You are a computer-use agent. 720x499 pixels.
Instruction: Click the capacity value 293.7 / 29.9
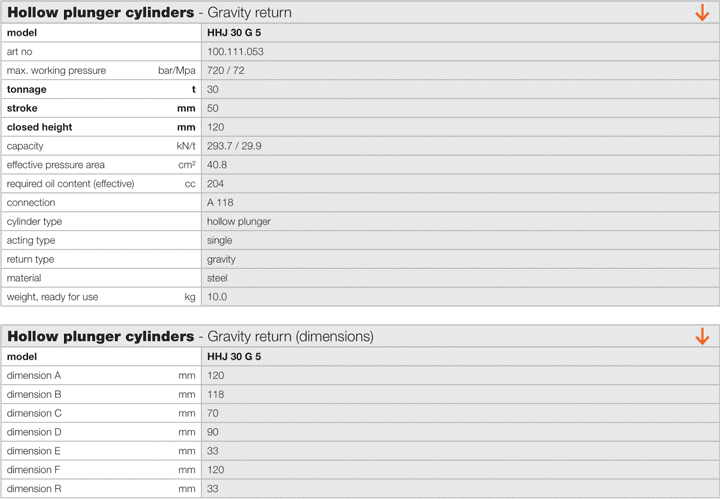point(234,146)
